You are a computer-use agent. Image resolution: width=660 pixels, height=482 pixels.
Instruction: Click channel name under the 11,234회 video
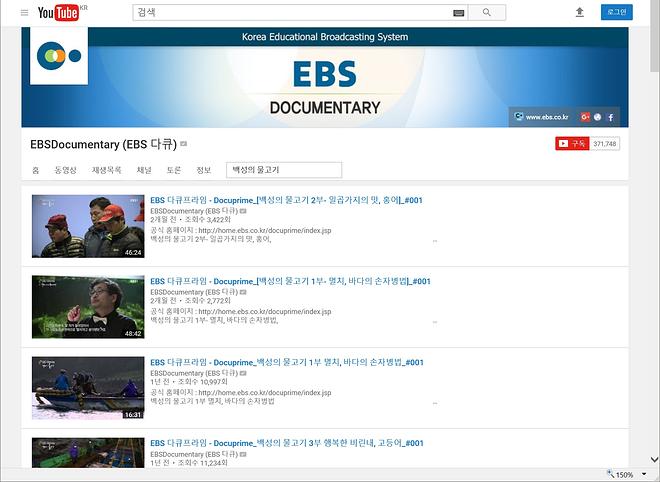pyautogui.click(x=194, y=454)
